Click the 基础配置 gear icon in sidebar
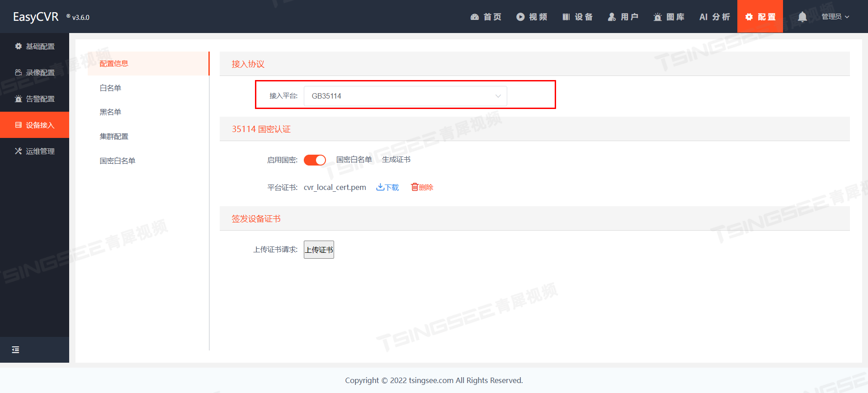The image size is (868, 393). coord(19,46)
